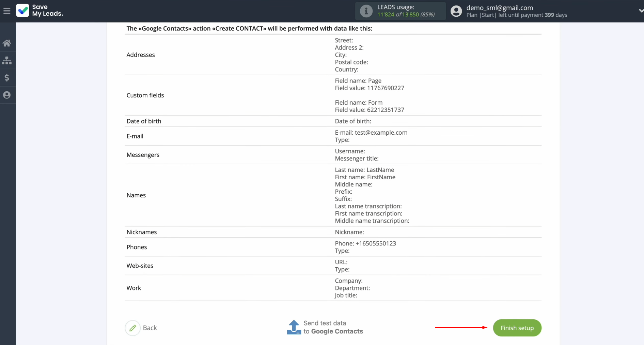
Task: Click 'Job title:' text in Work row
Action: pos(346,296)
